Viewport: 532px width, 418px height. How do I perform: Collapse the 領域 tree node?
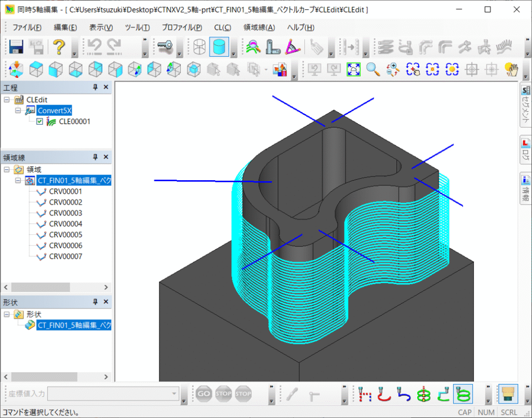tap(7, 169)
